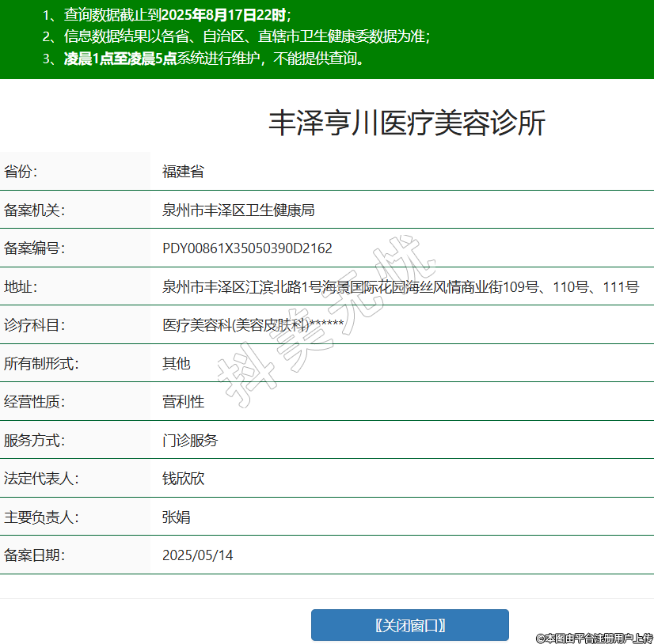The width and height of the screenshot is (654, 644).
Task: Click the bold maintenance time notice 凌晨1点至凌晨5点
Action: pyautogui.click(x=120, y=58)
